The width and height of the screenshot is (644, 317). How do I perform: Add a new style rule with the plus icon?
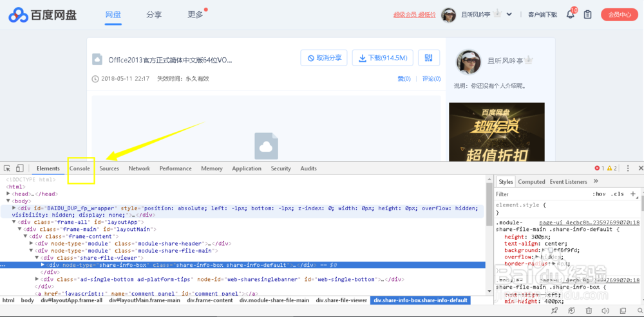[x=632, y=194]
